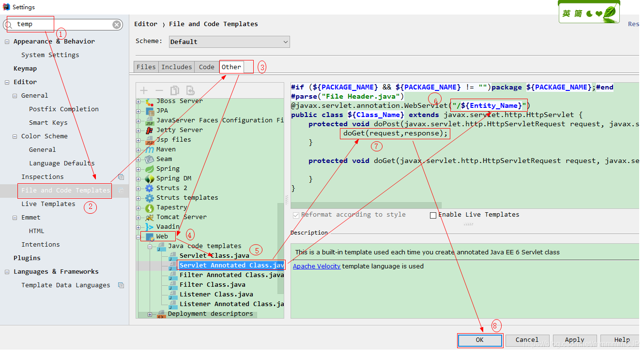The height and width of the screenshot is (353, 644).
Task: Click the JPA template group icon
Action: point(150,111)
